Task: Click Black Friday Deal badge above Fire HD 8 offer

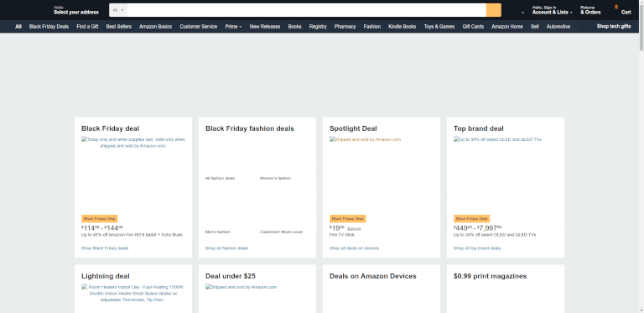Action: tap(100, 219)
